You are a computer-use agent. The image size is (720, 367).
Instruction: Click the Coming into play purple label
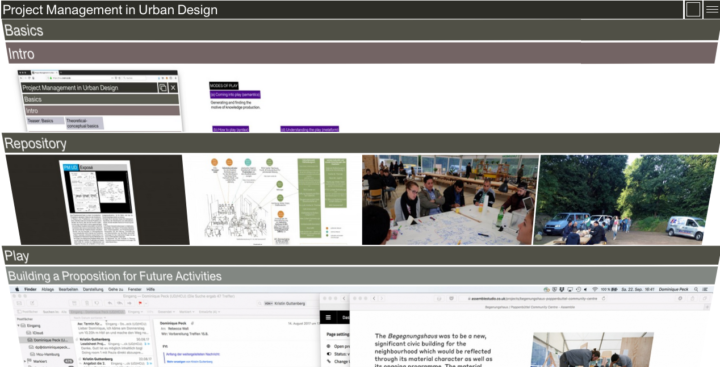[x=235, y=94]
